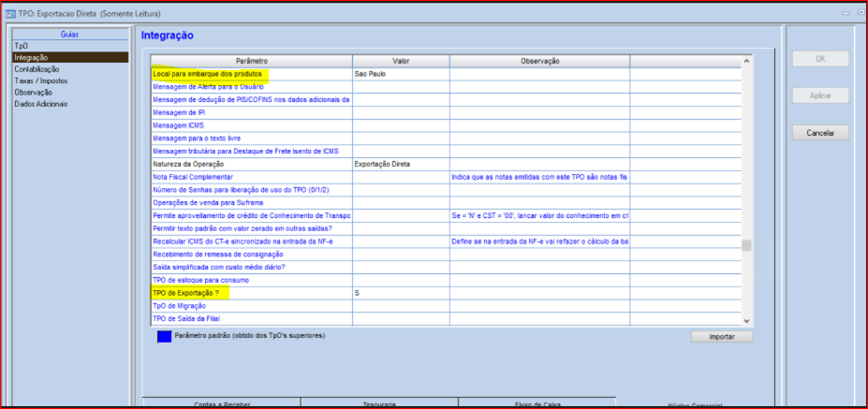868x409 pixels.
Task: Open the Observação guide in the sidebar
Action: point(33,93)
